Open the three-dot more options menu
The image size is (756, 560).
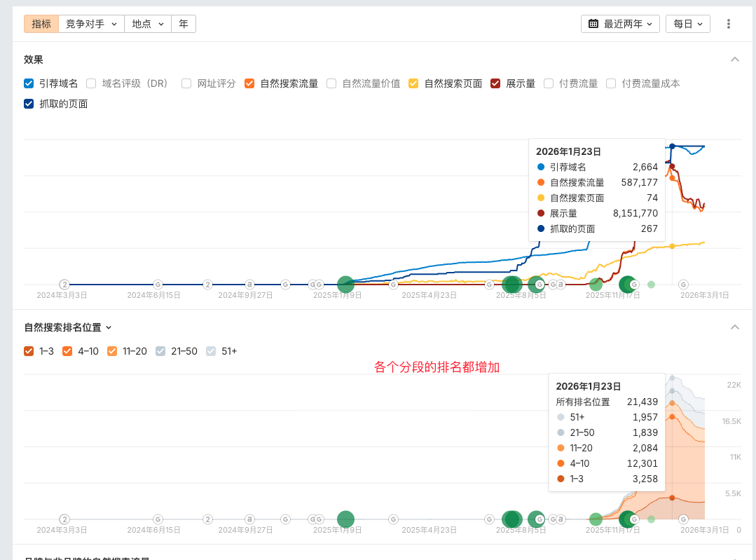tap(729, 24)
